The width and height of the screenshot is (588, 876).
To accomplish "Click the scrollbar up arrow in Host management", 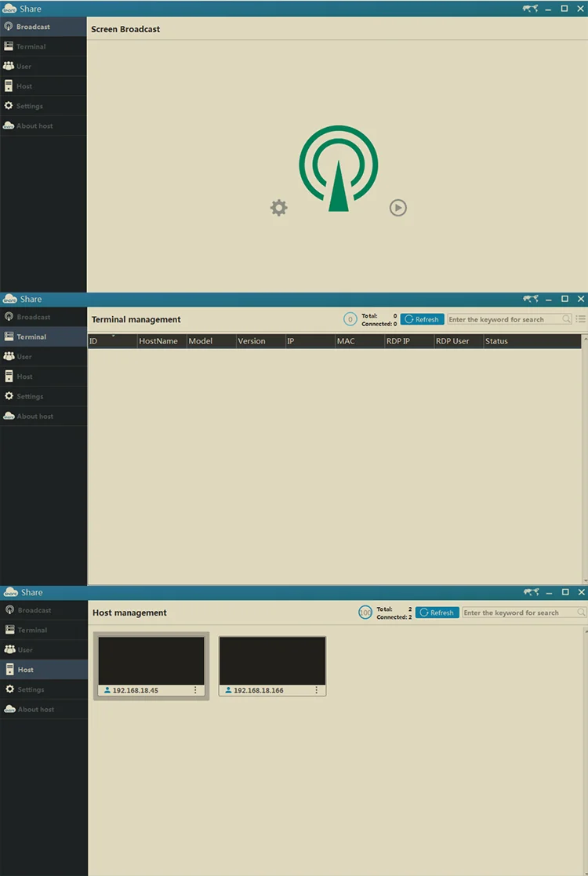I will click(x=585, y=631).
